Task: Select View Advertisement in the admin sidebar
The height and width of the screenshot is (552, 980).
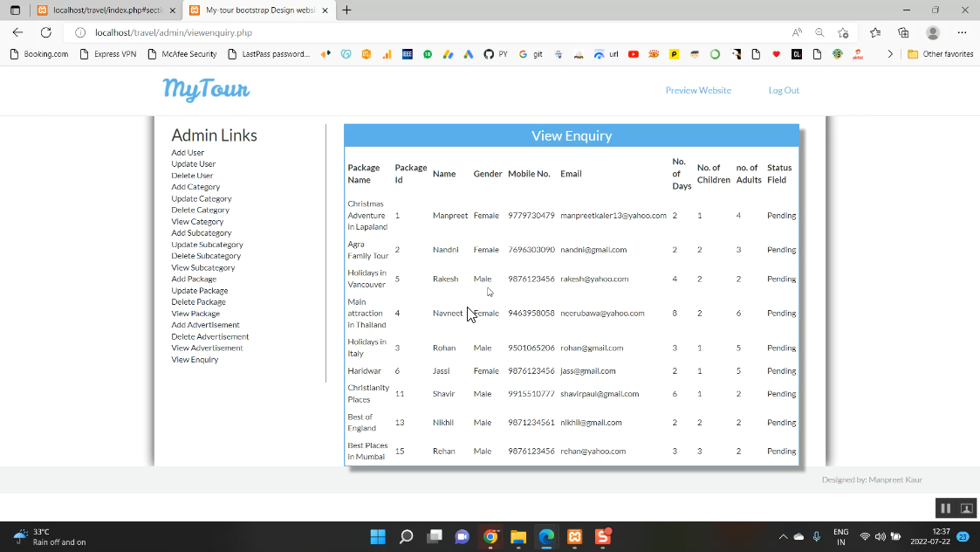Action: pos(207,348)
